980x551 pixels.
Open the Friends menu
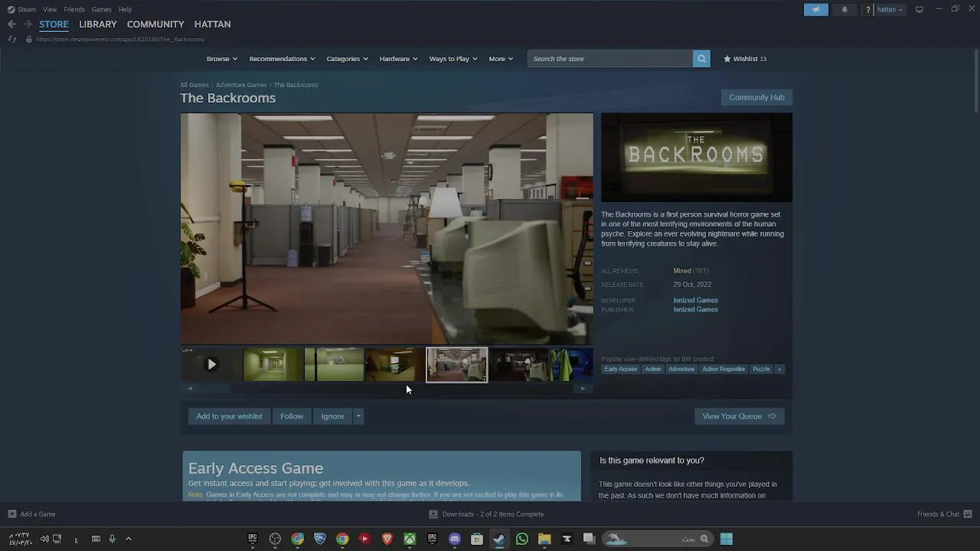[x=74, y=9]
